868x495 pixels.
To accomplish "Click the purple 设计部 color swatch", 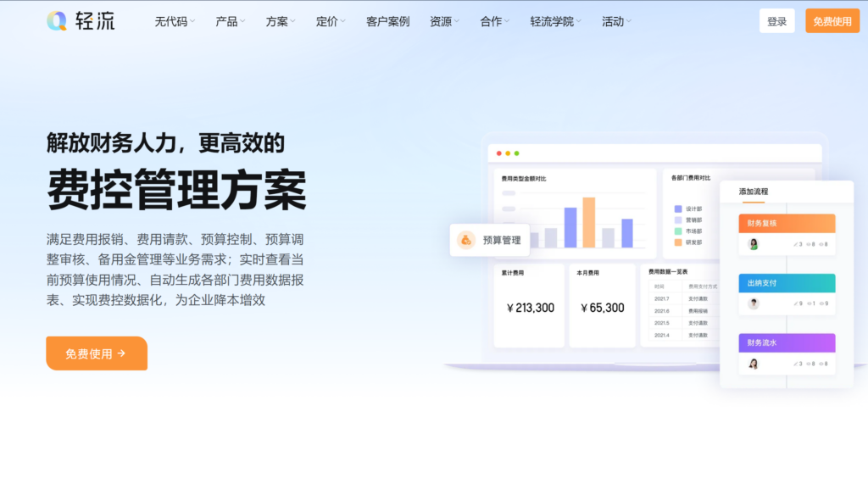I will pyautogui.click(x=678, y=208).
